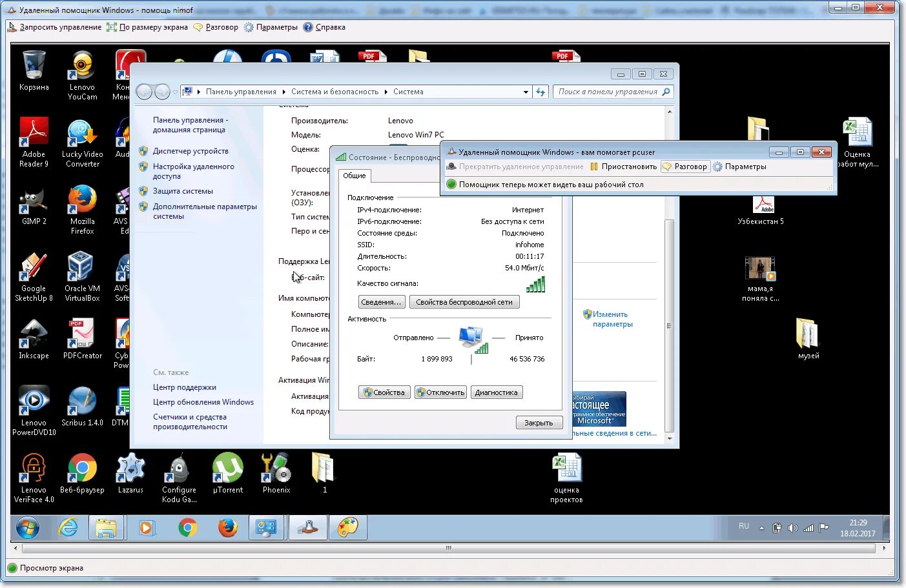This screenshot has width=906, height=588.
Task: Click the Закрыть button
Action: (x=539, y=423)
